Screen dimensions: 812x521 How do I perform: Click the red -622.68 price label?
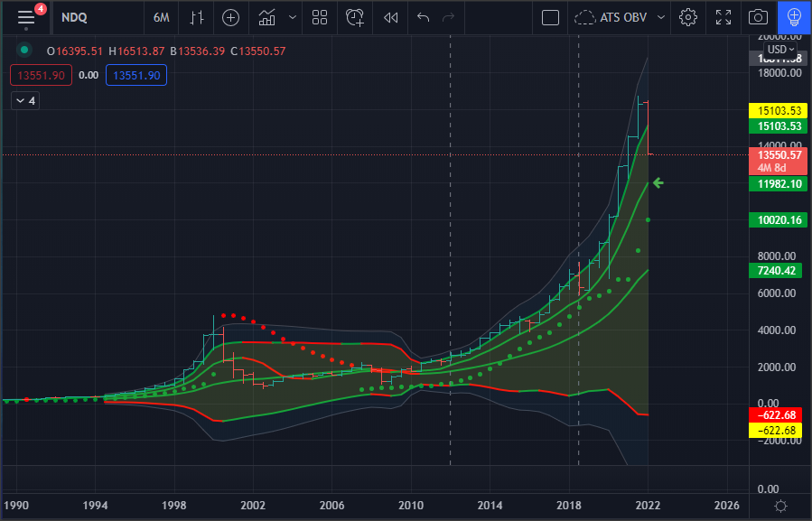click(x=775, y=415)
